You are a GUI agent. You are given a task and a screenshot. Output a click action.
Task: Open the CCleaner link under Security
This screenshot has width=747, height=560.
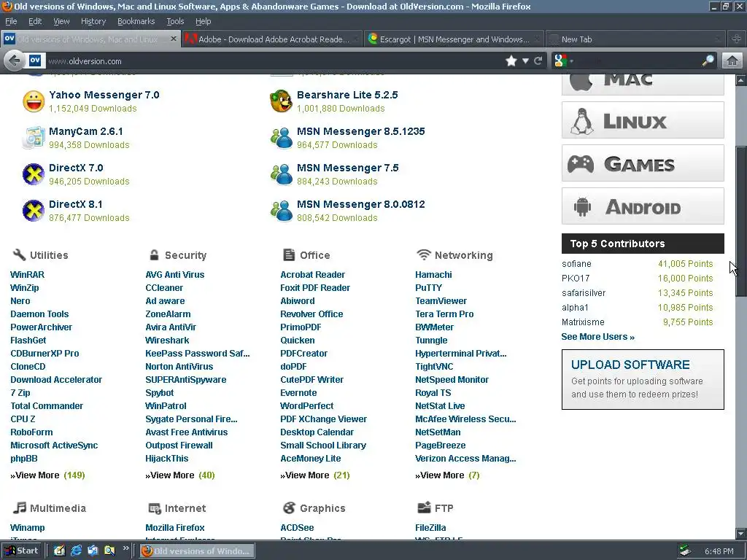[x=164, y=288]
